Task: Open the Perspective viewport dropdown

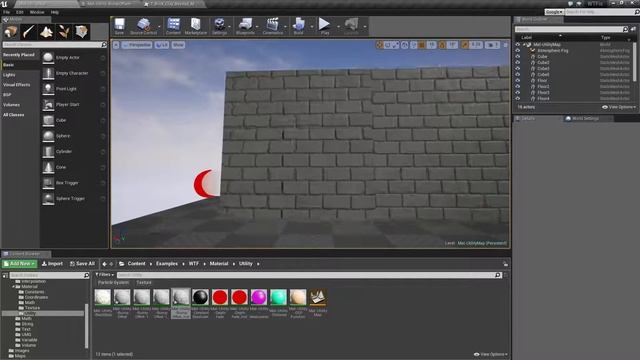Action: coord(137,45)
